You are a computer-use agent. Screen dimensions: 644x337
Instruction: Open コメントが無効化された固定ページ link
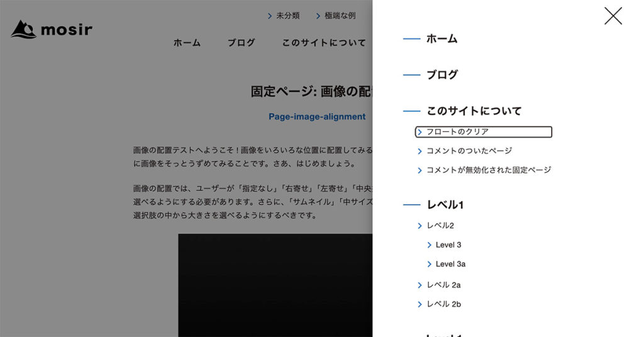point(488,170)
